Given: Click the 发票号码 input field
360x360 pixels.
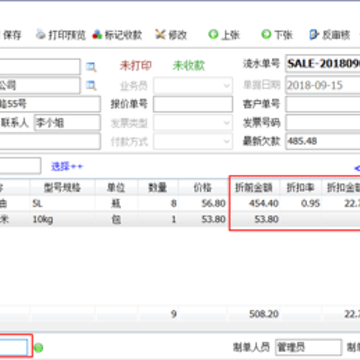Looking at the screenshot, I should coord(323,123).
